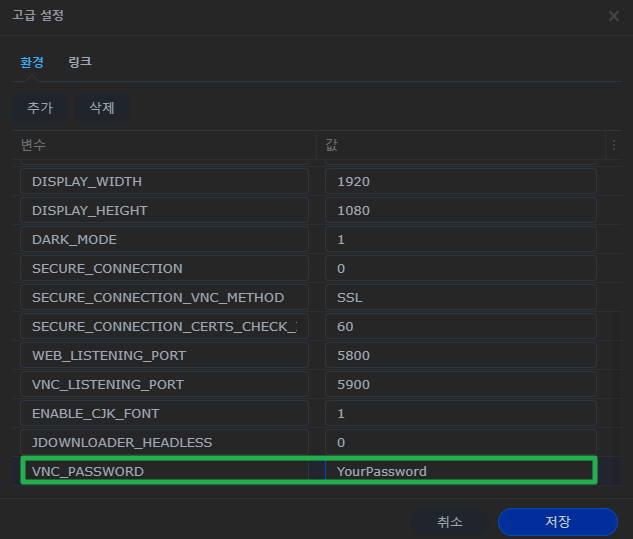Switch to the 링크 tab
633x539 pixels.
click(80, 62)
